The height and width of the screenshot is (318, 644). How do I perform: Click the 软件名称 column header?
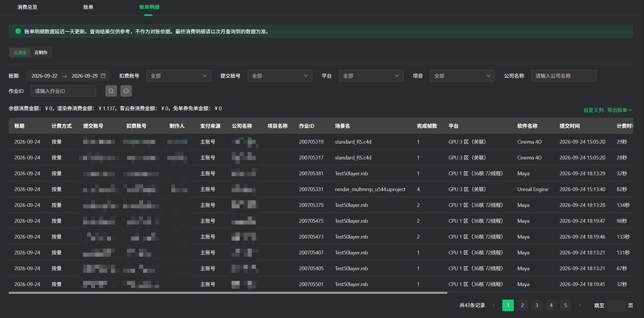[527, 126]
